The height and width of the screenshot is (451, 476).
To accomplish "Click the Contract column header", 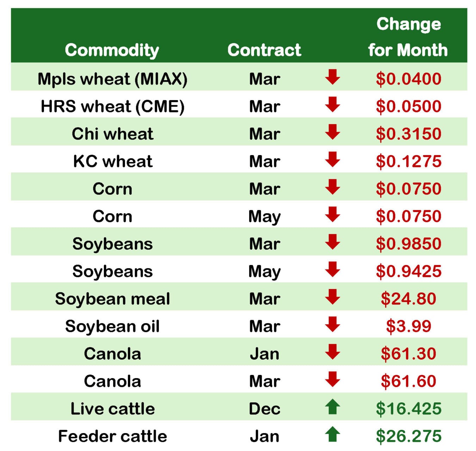I will 264,50.
